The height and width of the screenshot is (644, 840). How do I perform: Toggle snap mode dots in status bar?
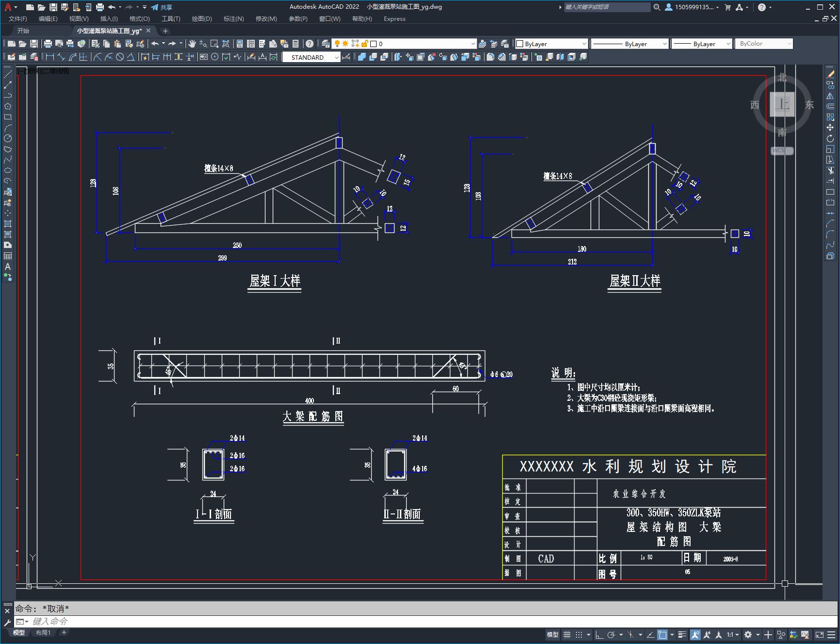pos(578,634)
